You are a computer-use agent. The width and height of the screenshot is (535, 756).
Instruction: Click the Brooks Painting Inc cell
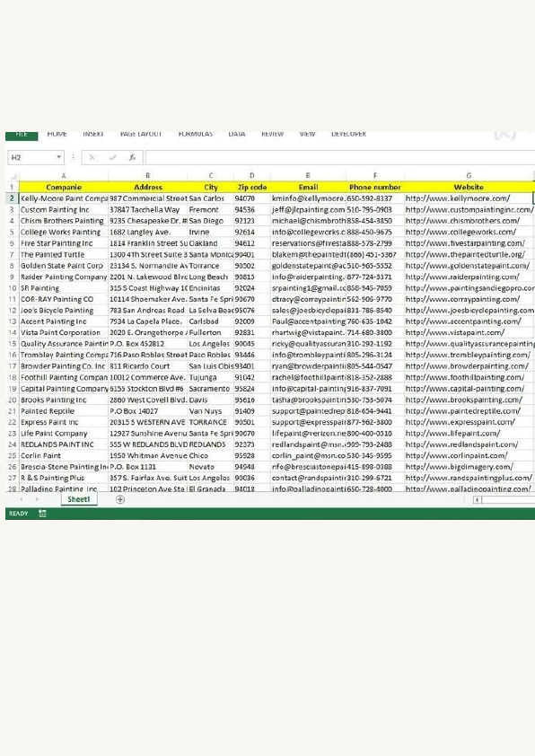click(x=64, y=400)
